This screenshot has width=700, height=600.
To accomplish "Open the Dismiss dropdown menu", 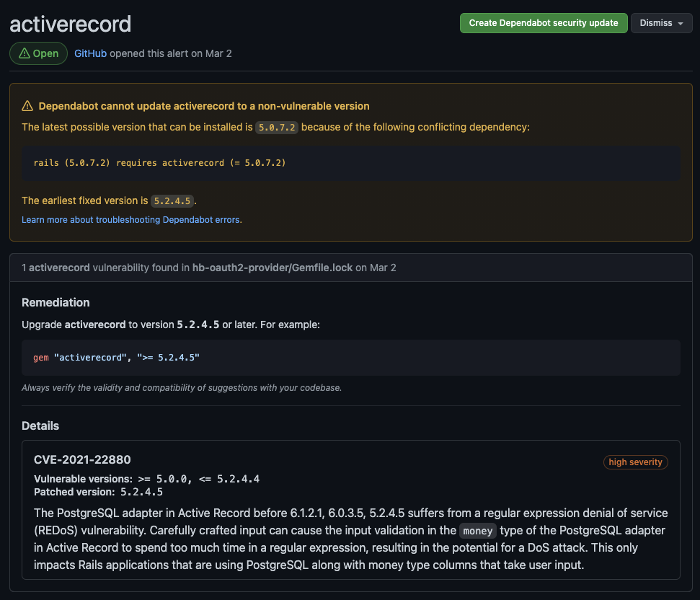I will [660, 22].
